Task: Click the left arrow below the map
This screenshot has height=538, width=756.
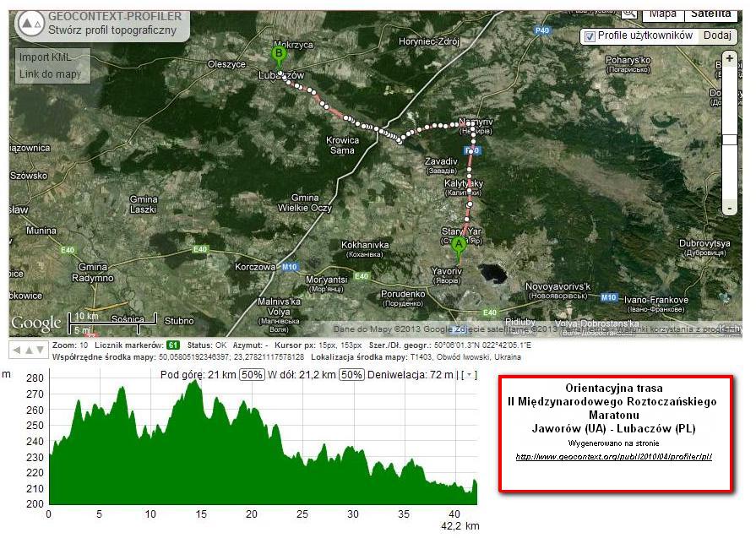Action: 16,350
